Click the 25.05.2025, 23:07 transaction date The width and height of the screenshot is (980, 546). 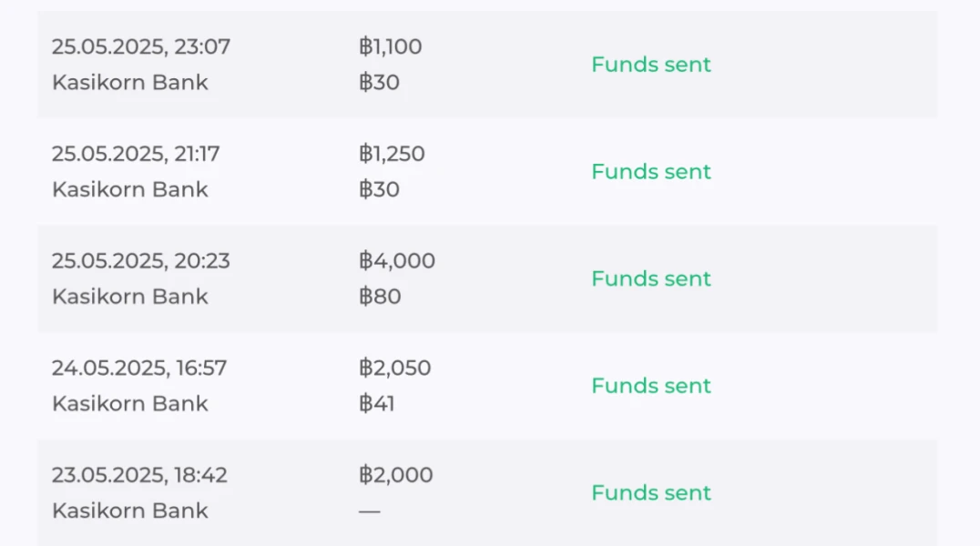pyautogui.click(x=140, y=46)
